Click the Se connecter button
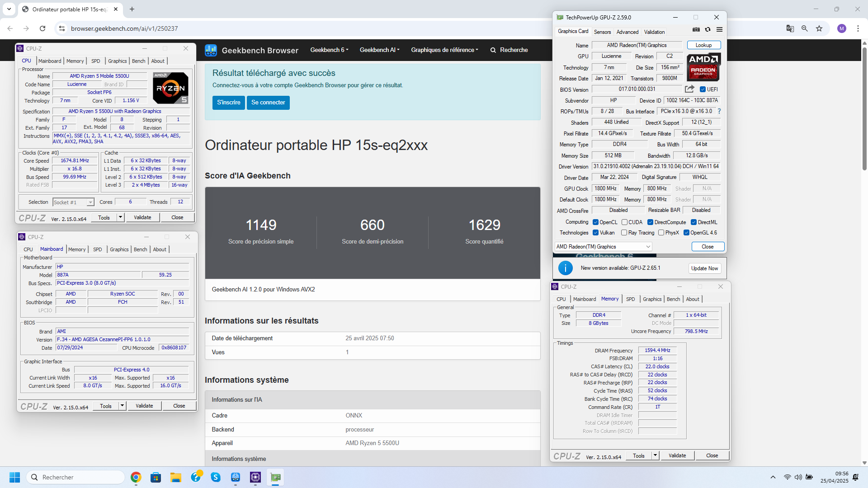The height and width of the screenshot is (488, 868). click(x=268, y=103)
